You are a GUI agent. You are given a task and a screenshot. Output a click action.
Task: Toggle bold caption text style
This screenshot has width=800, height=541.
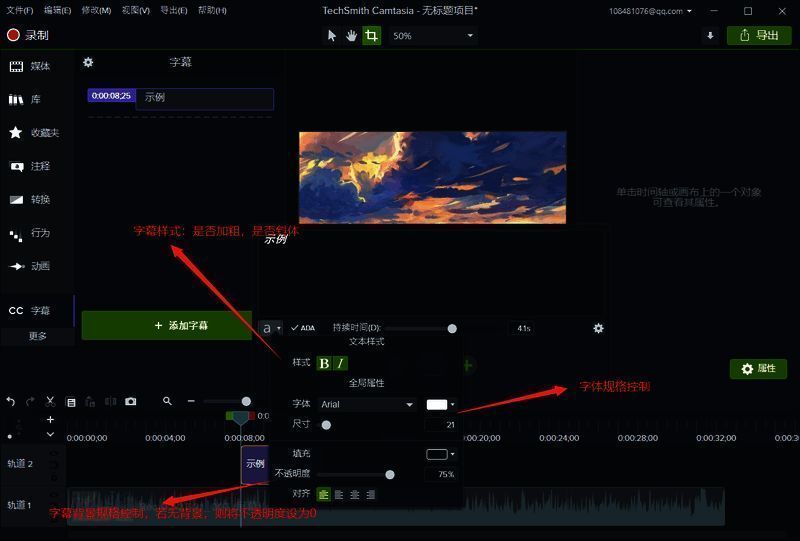[x=324, y=363]
